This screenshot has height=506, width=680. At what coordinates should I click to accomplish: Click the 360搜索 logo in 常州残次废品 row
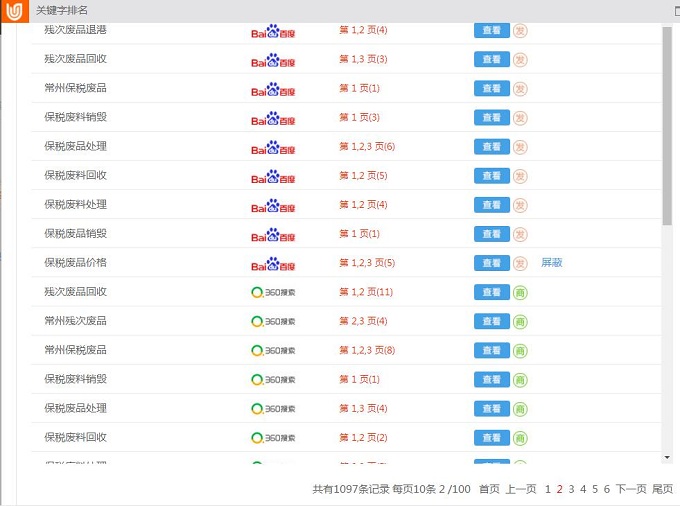(273, 321)
